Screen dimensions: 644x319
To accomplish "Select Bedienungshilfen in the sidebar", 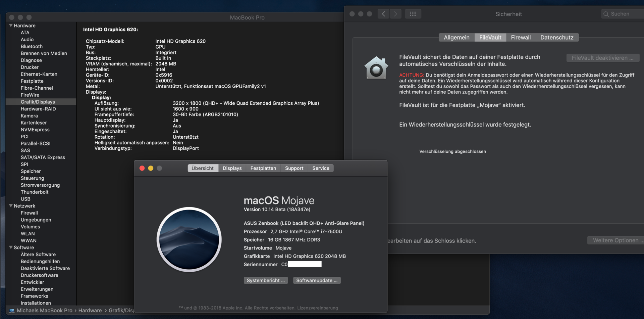I will point(40,262).
